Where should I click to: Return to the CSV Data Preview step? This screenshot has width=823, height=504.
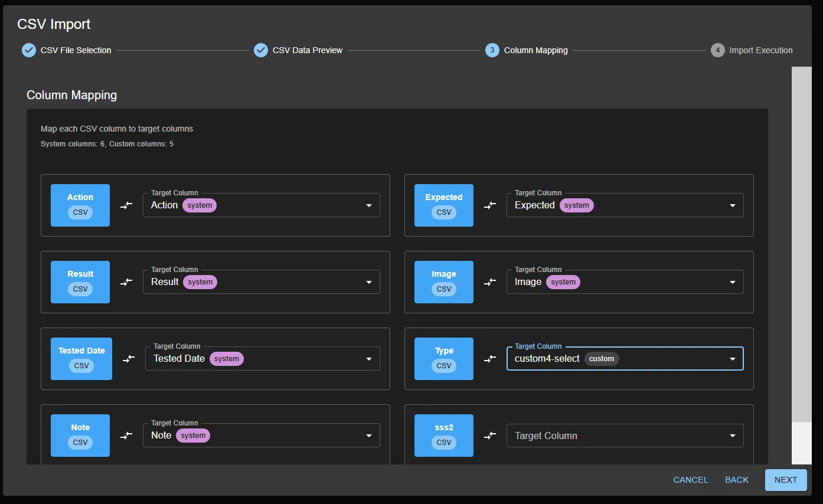point(299,50)
